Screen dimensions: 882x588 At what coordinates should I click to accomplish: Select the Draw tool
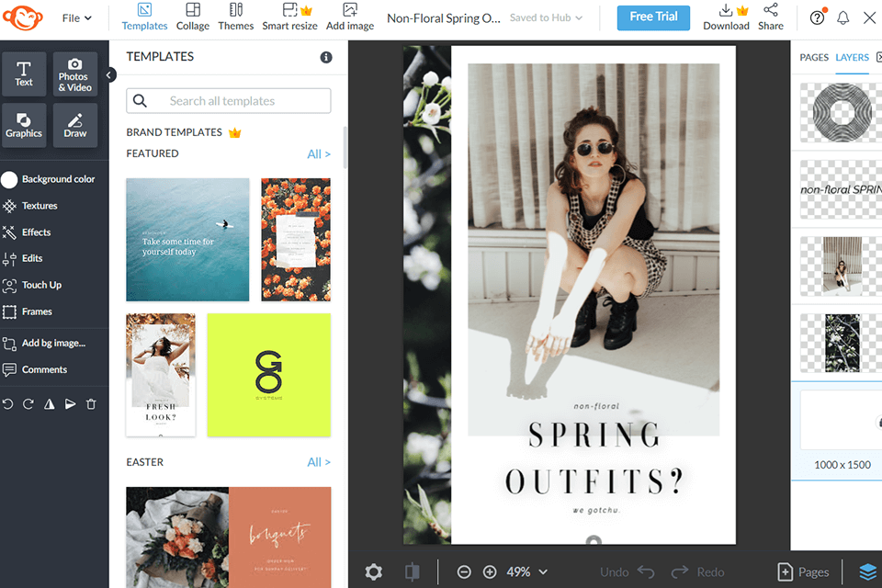[74, 125]
